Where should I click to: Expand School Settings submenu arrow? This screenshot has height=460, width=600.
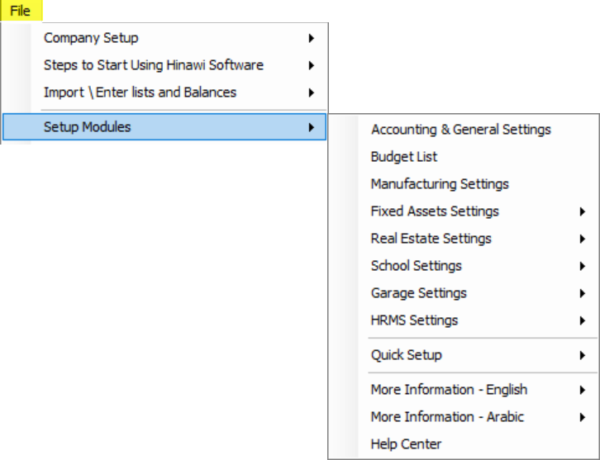pos(582,266)
